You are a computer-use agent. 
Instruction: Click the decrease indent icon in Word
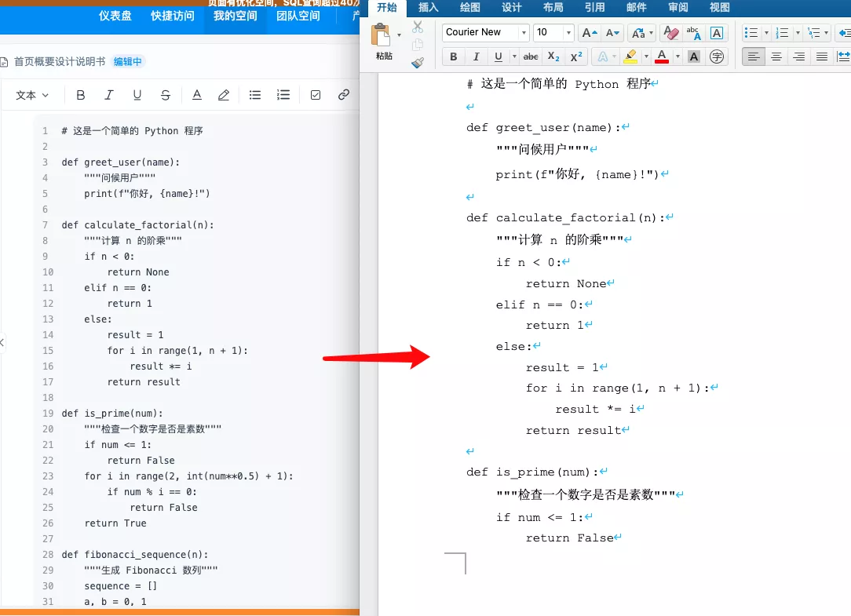pos(845,32)
